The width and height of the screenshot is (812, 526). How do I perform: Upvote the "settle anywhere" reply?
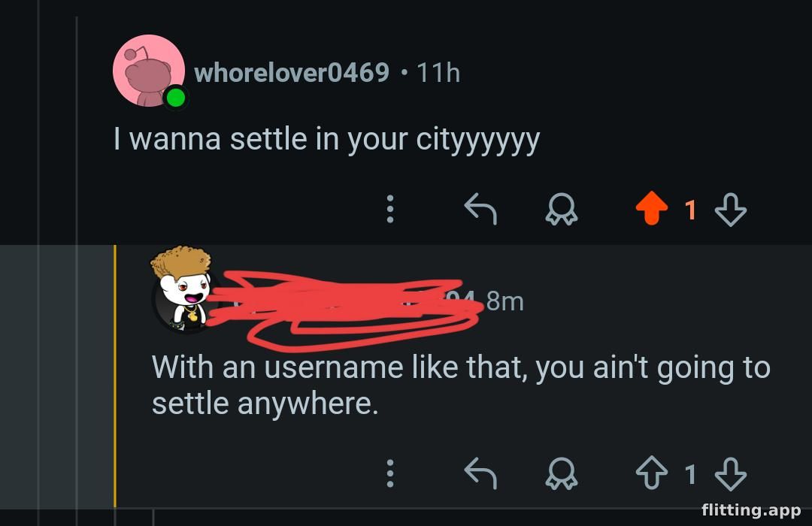pos(653,473)
